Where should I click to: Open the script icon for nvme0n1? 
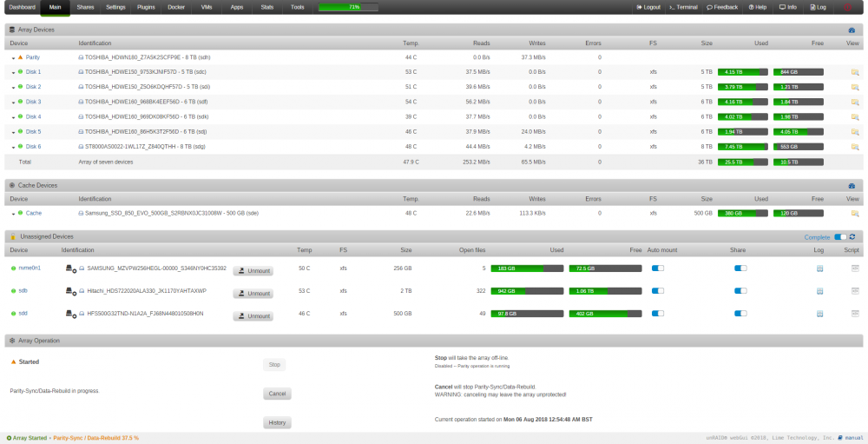(x=855, y=268)
